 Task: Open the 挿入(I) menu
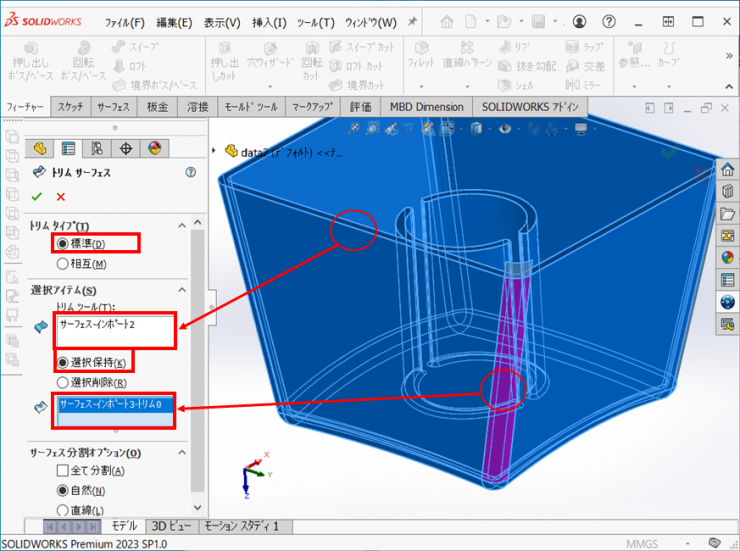[267, 22]
